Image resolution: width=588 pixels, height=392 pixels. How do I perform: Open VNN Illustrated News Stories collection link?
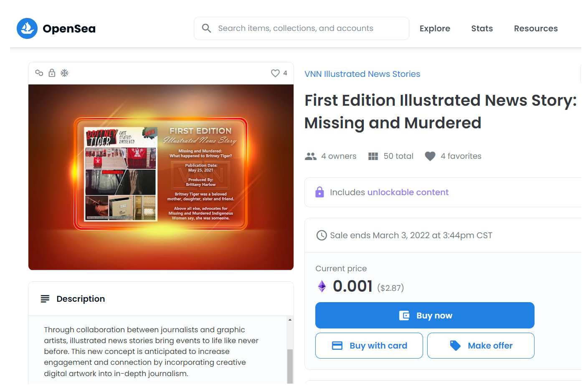362,74
